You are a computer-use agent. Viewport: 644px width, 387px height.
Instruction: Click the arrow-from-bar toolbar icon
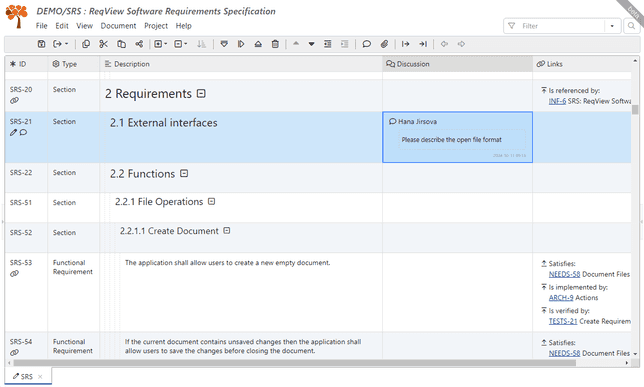405,44
